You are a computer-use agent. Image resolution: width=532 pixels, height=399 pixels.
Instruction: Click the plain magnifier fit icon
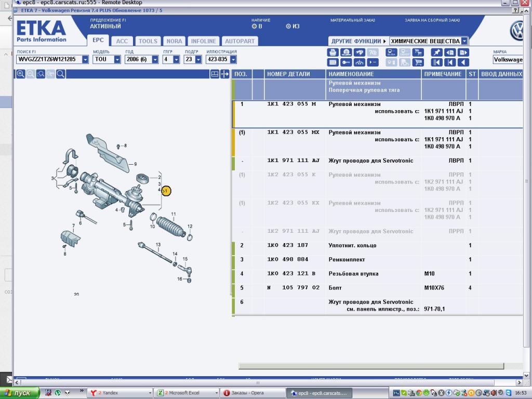click(61, 74)
